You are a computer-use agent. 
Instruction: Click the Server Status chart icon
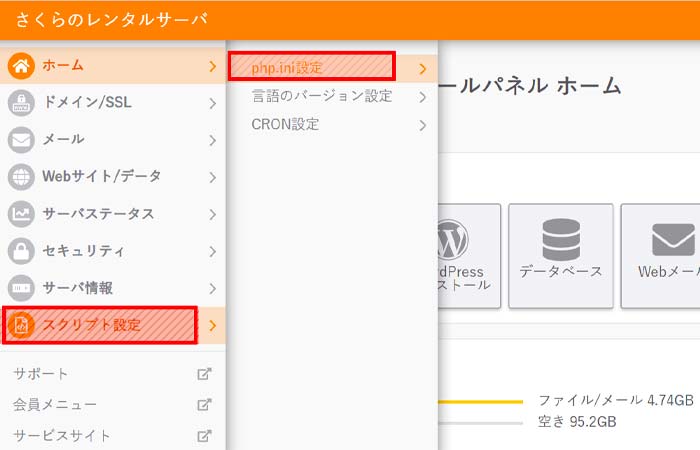21,214
